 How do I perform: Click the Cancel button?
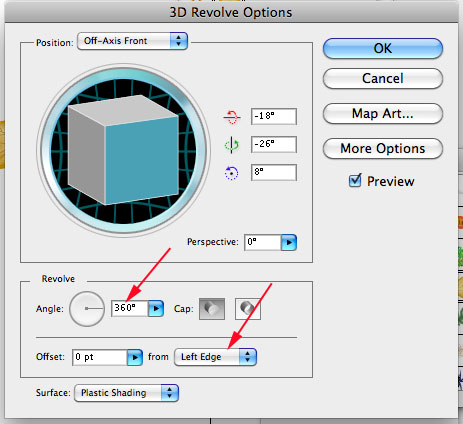(x=383, y=79)
